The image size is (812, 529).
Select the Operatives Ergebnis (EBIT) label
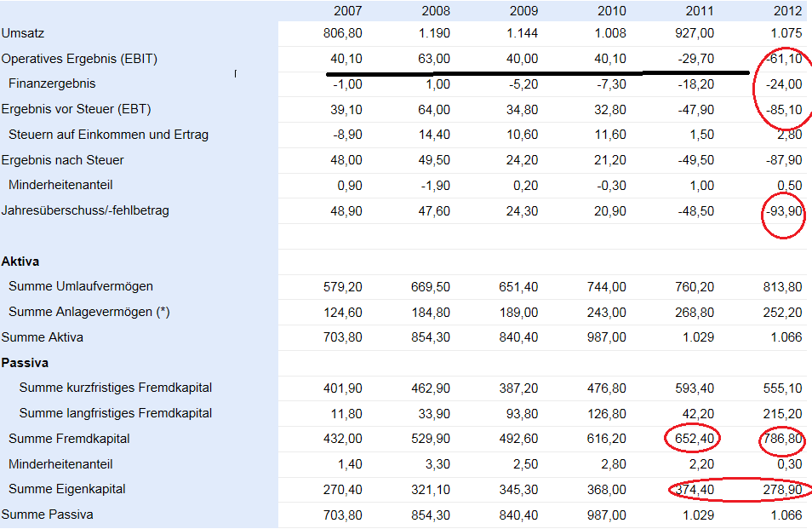pos(79,59)
